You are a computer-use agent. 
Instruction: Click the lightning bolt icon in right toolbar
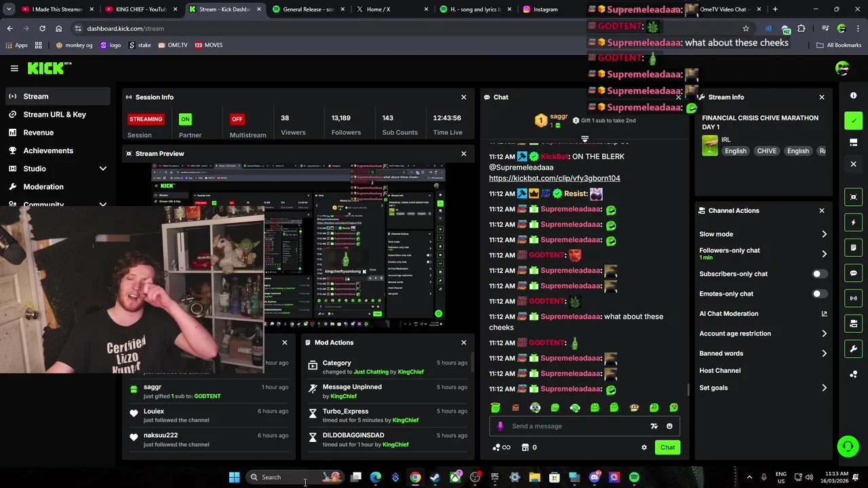click(x=854, y=222)
